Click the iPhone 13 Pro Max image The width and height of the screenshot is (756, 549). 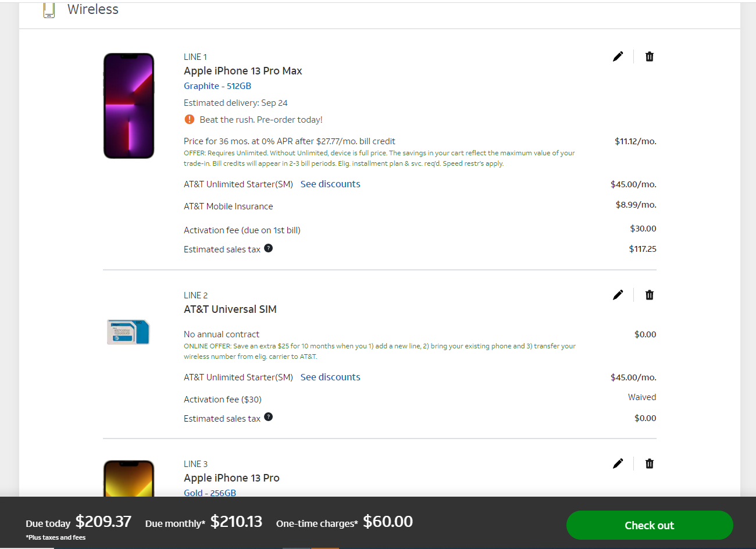click(129, 106)
